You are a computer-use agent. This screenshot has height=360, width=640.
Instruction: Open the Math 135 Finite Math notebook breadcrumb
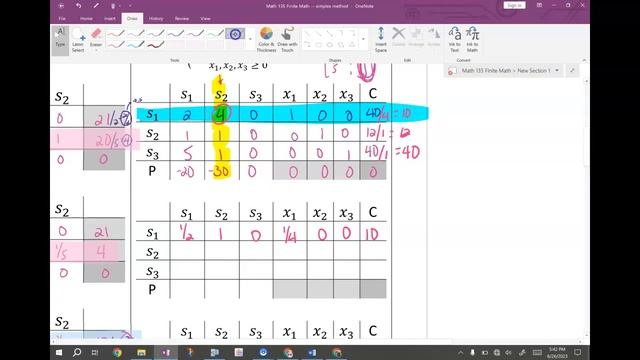click(506, 71)
